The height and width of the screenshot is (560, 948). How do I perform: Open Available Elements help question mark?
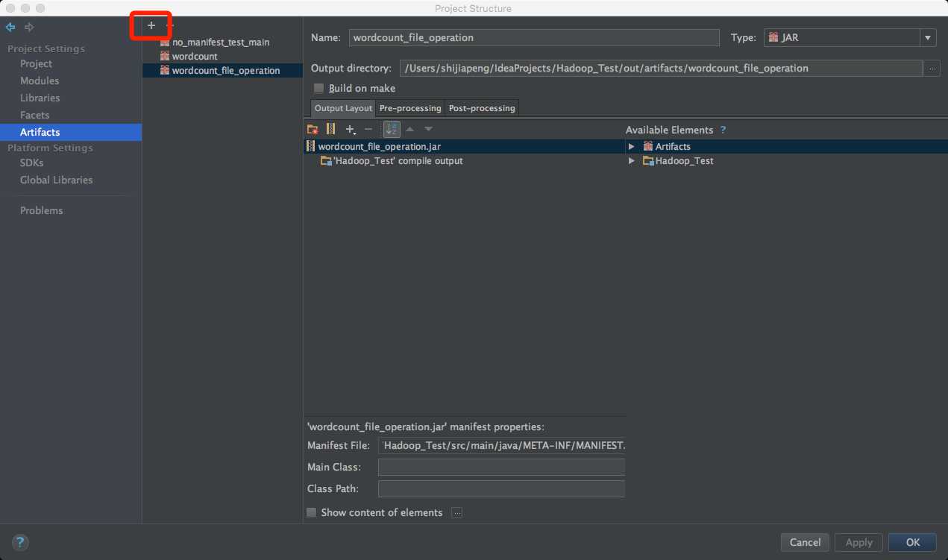(x=723, y=130)
